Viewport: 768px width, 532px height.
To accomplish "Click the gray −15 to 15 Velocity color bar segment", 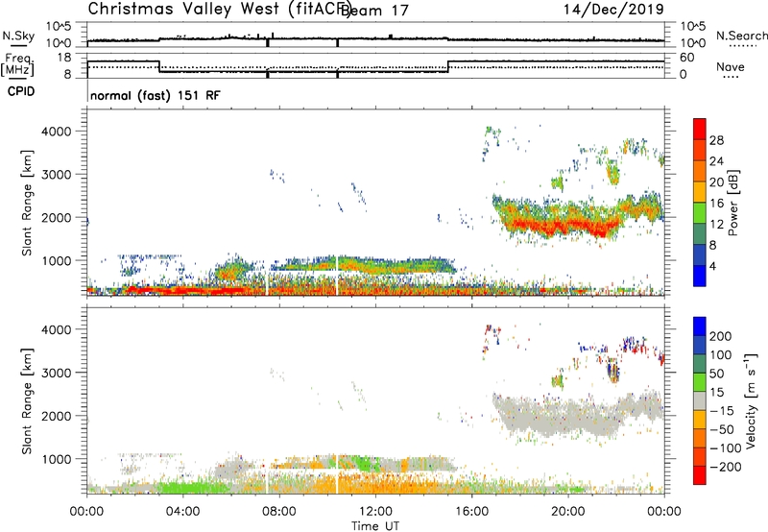I will pos(700,401).
